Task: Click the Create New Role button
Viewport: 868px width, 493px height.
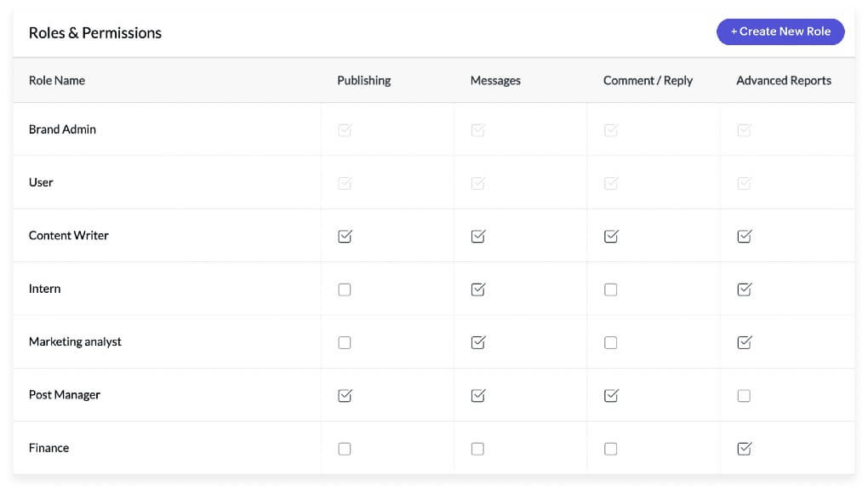Action: (x=779, y=32)
